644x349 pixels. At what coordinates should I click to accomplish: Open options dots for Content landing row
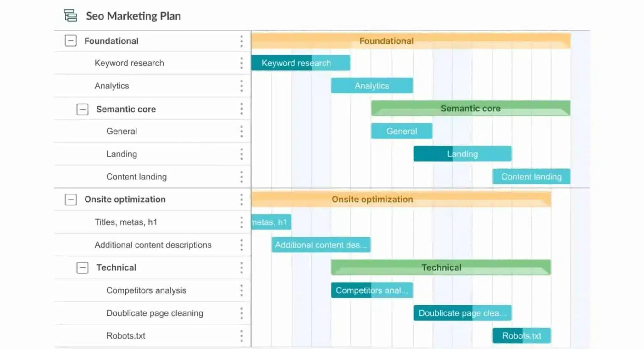[x=241, y=177]
